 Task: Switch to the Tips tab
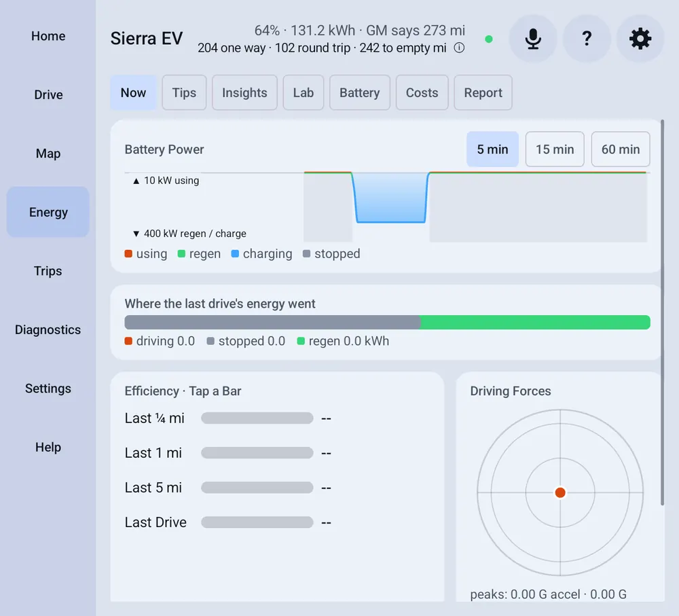coord(184,92)
